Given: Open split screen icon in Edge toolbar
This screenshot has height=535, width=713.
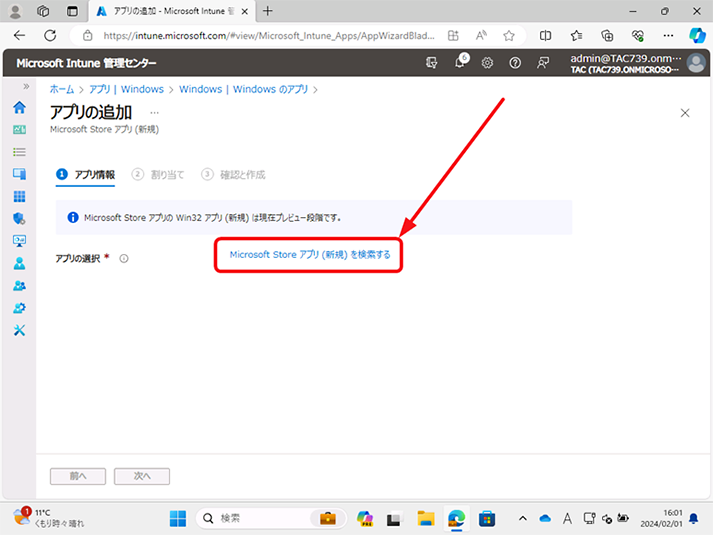Looking at the screenshot, I should click(x=545, y=35).
